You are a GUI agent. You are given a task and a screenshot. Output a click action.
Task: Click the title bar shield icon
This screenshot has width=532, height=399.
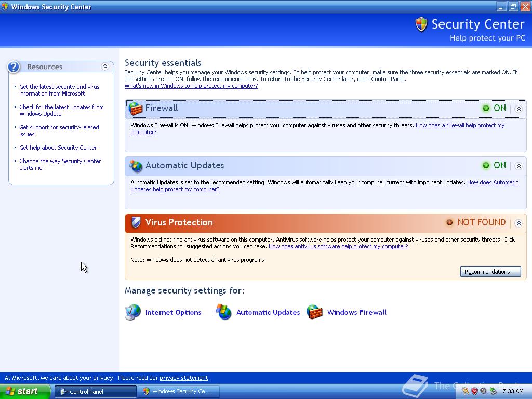[5, 6]
